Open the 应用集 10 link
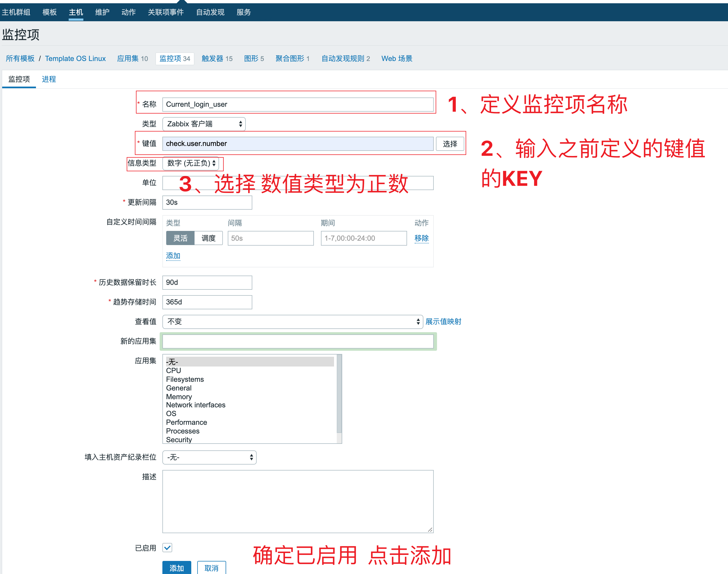The width and height of the screenshot is (728, 574). 132,59
